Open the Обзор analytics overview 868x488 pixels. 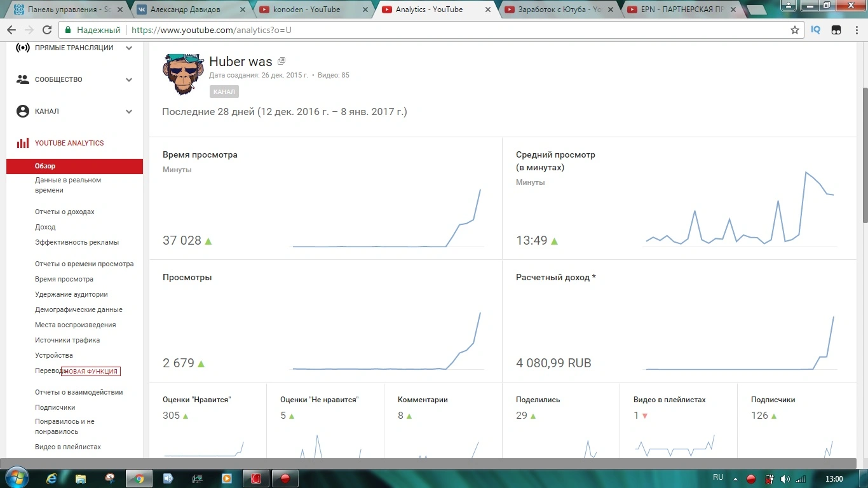pos(75,166)
